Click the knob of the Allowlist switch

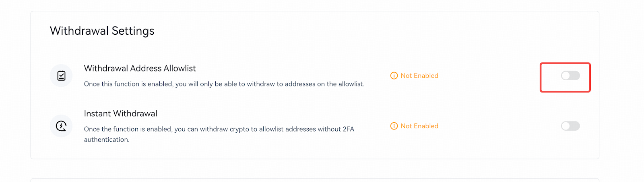[x=566, y=75]
